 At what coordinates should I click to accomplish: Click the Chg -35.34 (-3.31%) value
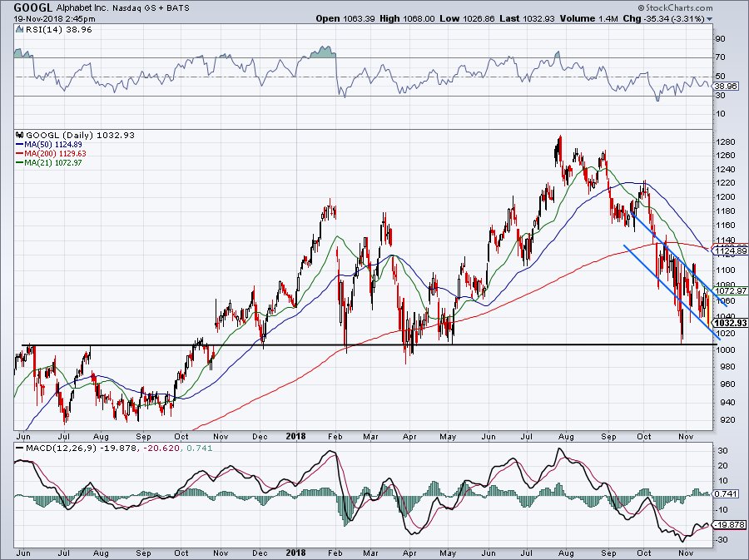coord(663,18)
